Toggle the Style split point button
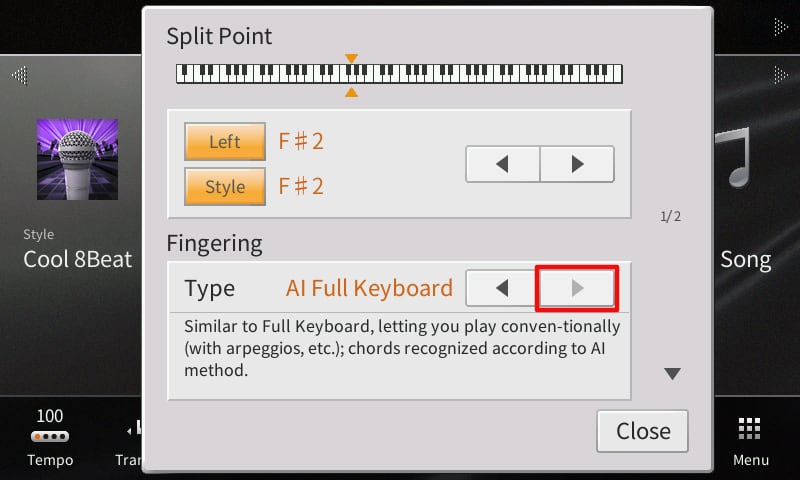 (225, 186)
